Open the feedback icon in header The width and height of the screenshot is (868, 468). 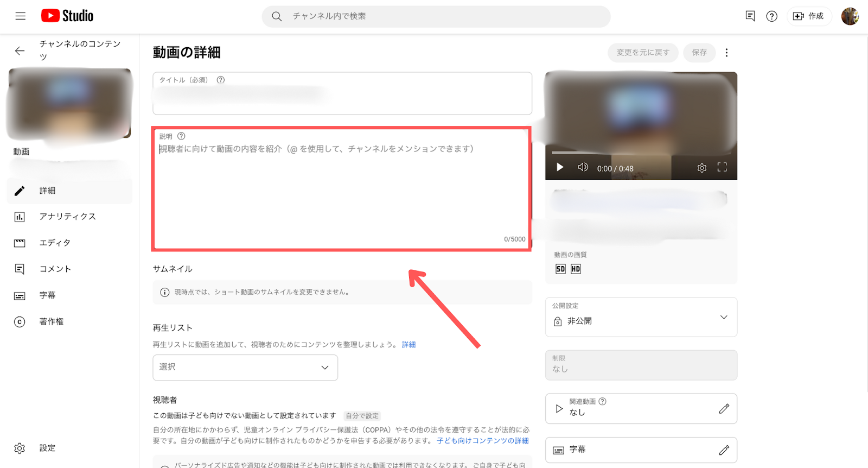750,16
